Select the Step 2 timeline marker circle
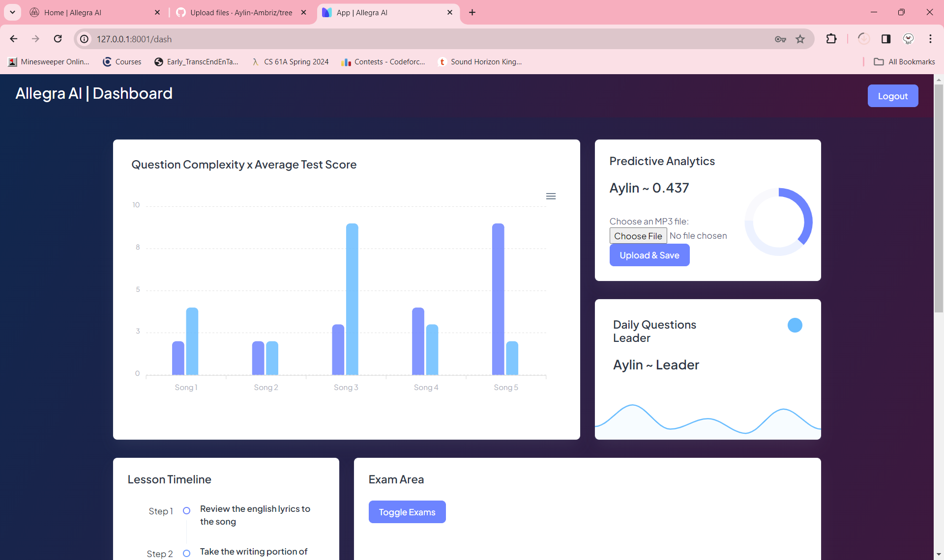Screen dimensions: 944x560 186,554
